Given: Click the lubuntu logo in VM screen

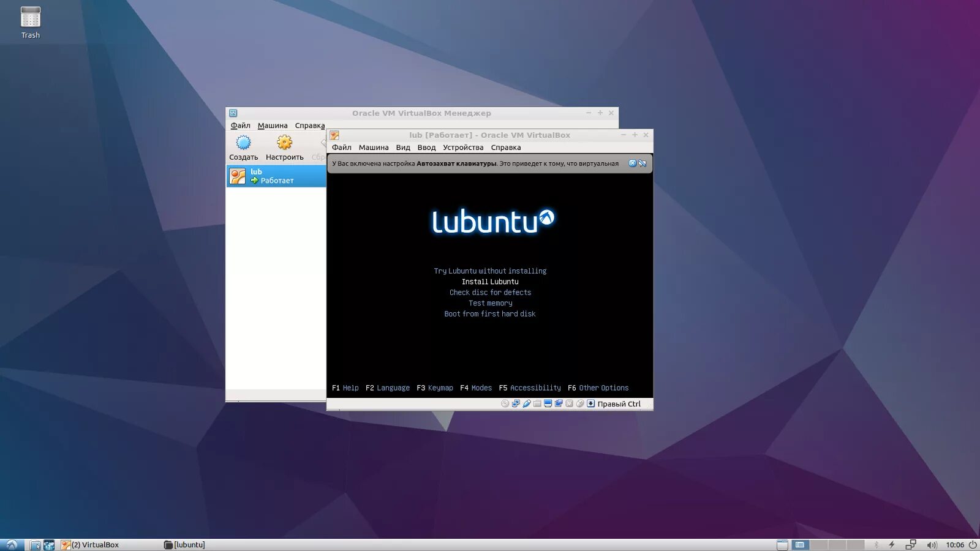Looking at the screenshot, I should (x=493, y=221).
